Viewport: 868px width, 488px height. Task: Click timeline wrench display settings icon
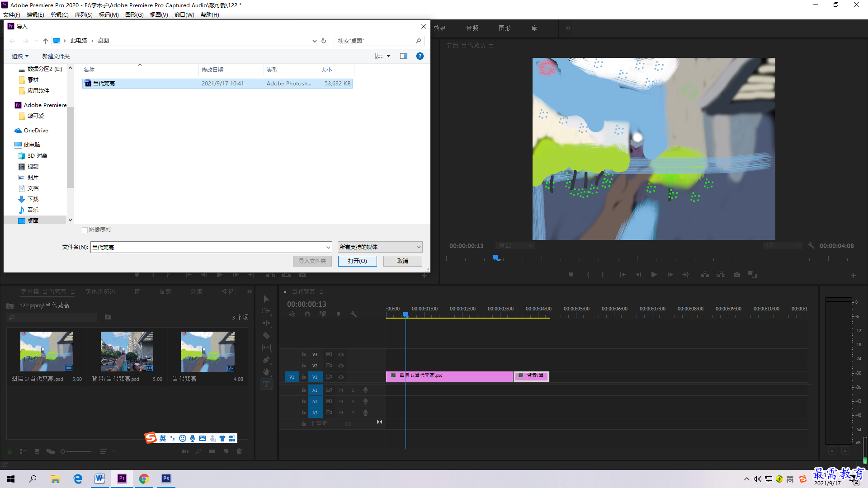(x=354, y=314)
